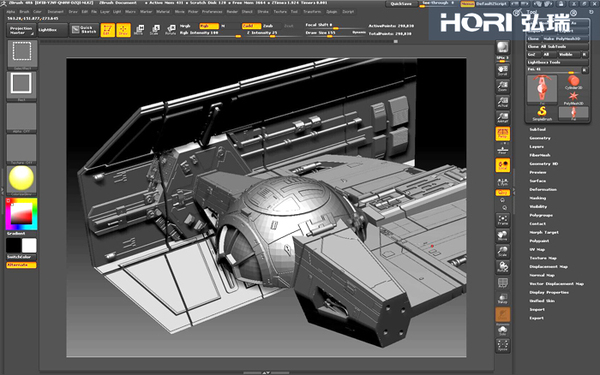Image resolution: width=600 pixels, height=375 pixels.
Task: Select the Zoom canvas icon
Action: point(502,86)
